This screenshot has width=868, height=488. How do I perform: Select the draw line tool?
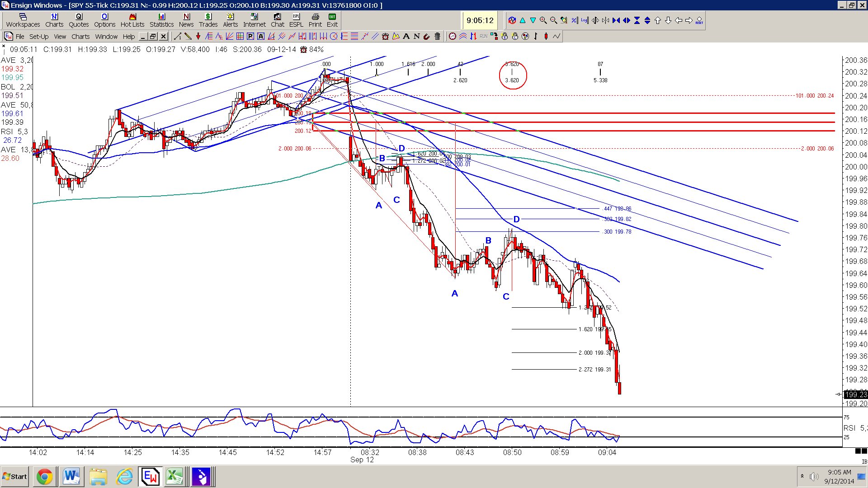[x=178, y=36]
